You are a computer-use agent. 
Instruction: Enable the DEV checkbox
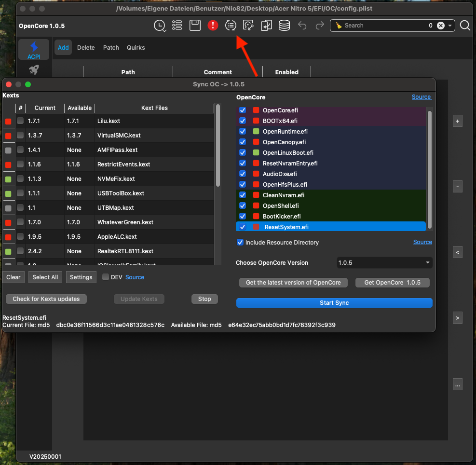pos(106,277)
